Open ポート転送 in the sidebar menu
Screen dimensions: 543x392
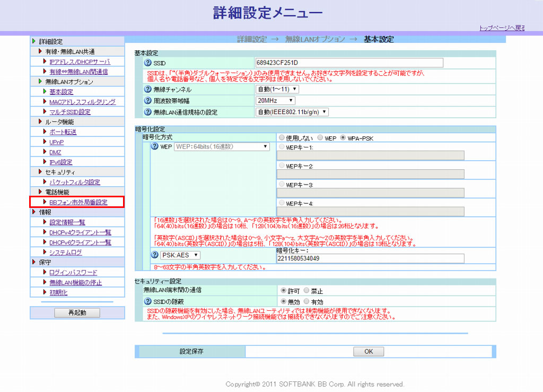[x=63, y=132]
